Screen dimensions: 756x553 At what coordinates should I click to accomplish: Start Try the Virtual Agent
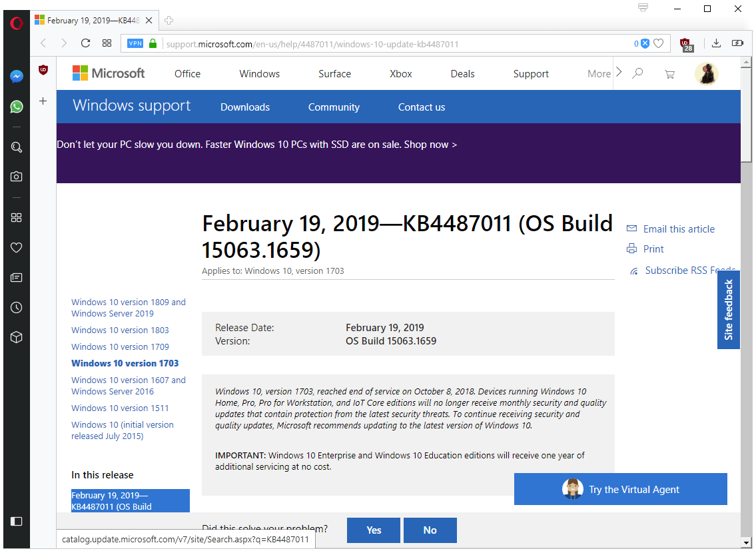[x=621, y=489]
